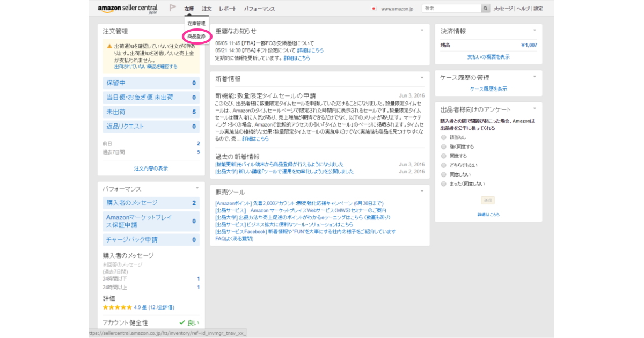Select the 同意しない radio option
644x338 pixels.
point(443,174)
